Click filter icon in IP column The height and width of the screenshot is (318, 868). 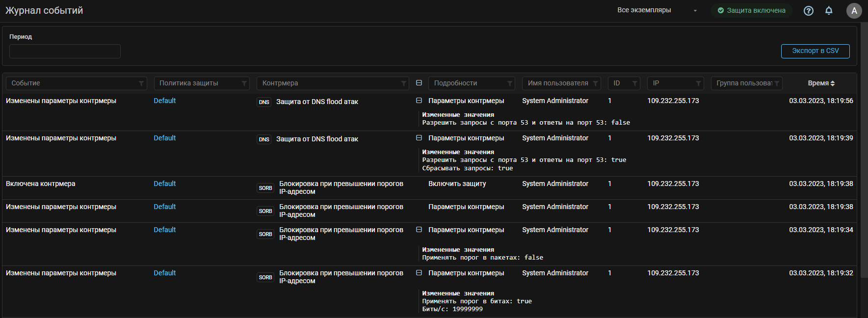tap(698, 83)
